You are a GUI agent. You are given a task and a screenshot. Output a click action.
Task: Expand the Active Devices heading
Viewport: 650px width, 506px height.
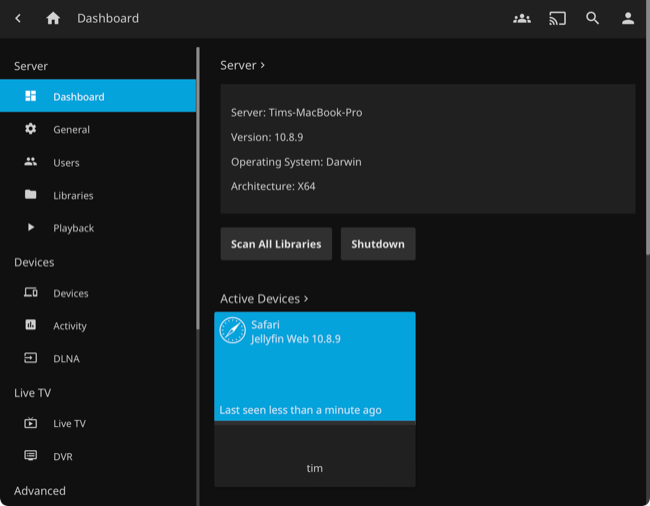click(x=264, y=298)
